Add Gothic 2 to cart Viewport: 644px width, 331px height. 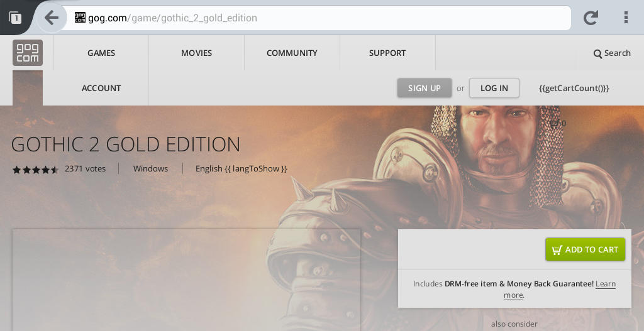[586, 249]
